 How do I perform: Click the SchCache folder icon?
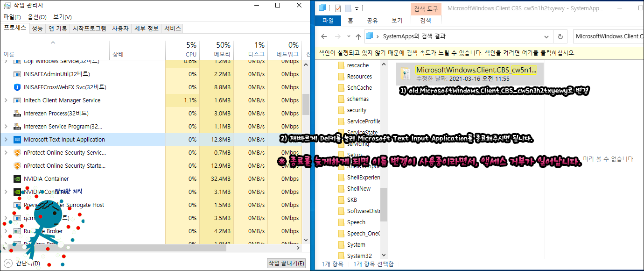(341, 87)
